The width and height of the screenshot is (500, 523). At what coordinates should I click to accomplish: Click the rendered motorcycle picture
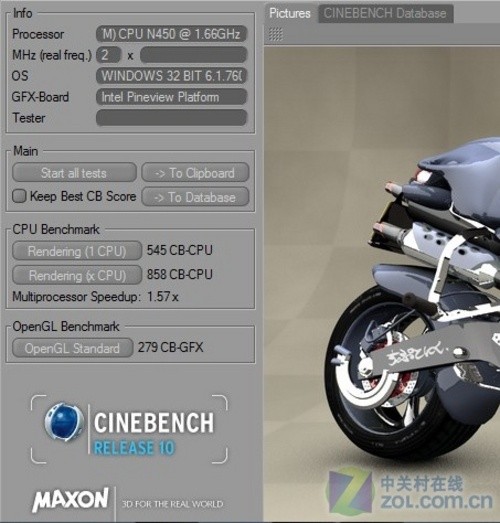pos(382,284)
